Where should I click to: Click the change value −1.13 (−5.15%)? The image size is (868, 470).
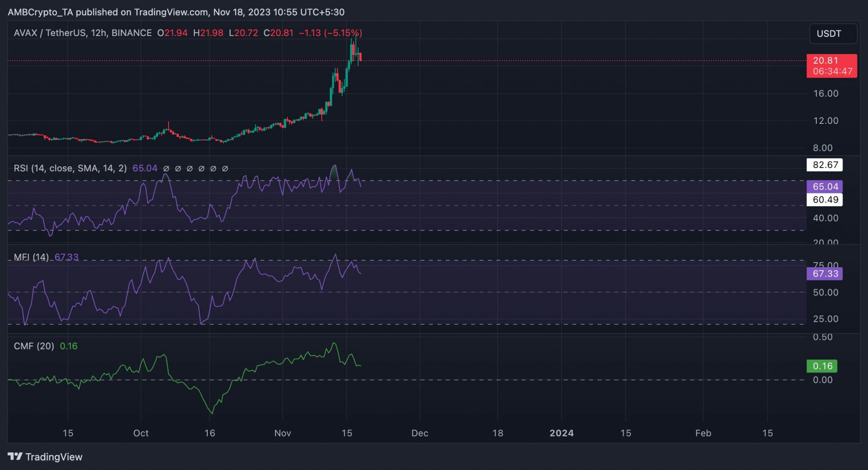pos(331,33)
